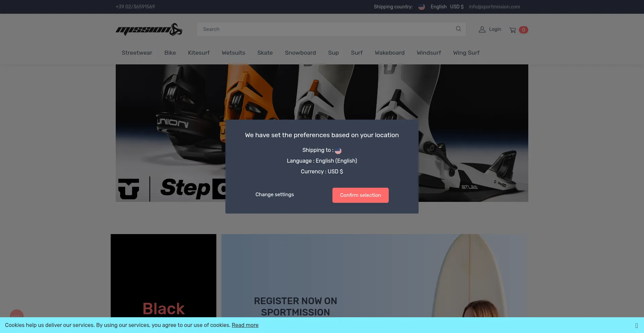Viewport: 644px width, 333px height.
Task: Open the Shipping country selector
Action: point(393,7)
